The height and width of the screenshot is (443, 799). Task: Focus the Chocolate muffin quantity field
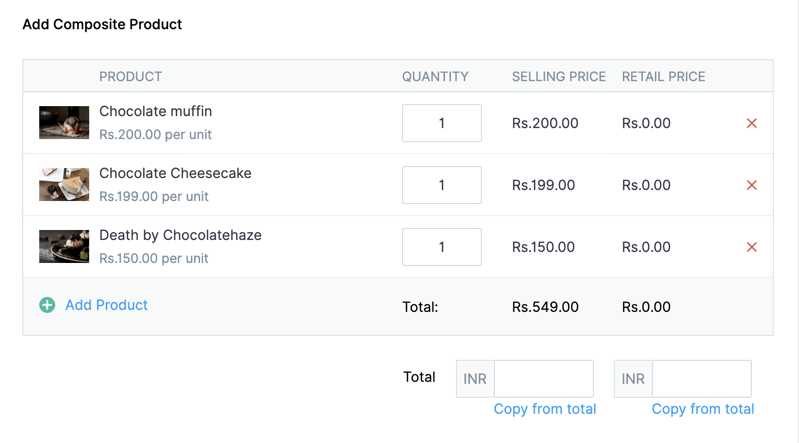[x=441, y=123]
